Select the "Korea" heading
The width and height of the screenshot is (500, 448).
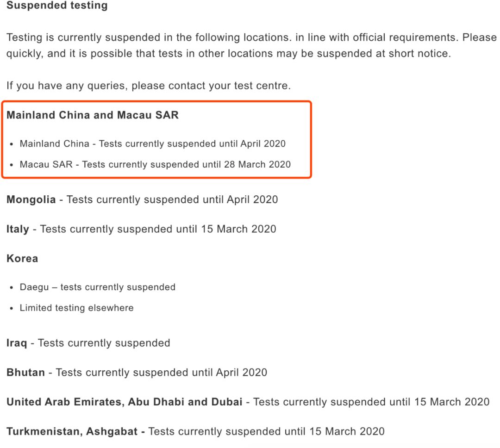[22, 258]
